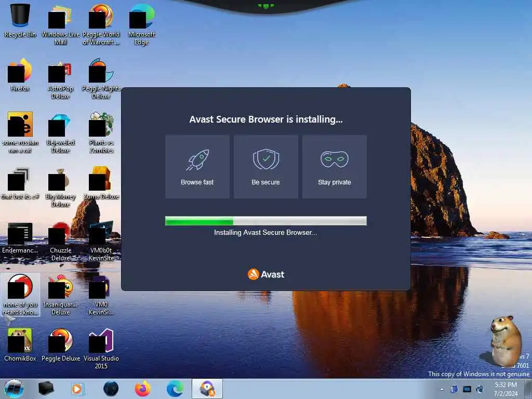Viewport: 532px width, 399px height.
Task: Select the Zuma Deluxe desktop icon
Action: click(x=101, y=183)
